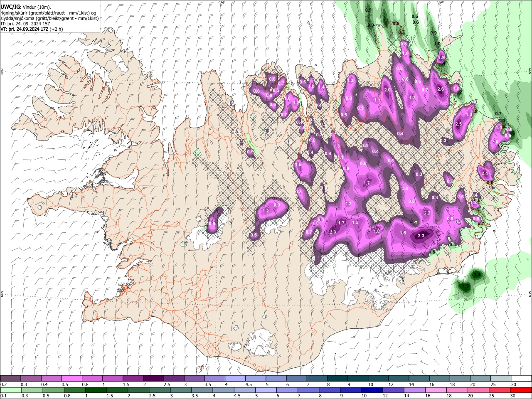Pick top-row bright pink swatch between 0.5 and 0.8

tap(71, 379)
